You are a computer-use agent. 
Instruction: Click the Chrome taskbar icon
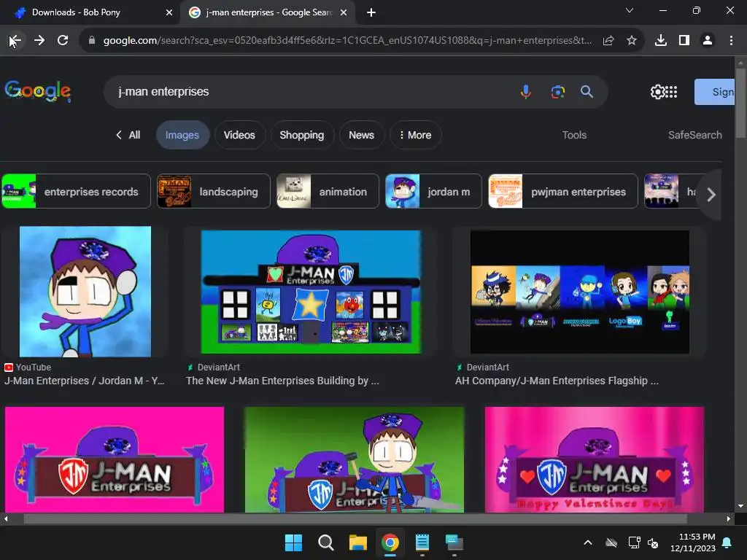pyautogui.click(x=390, y=542)
